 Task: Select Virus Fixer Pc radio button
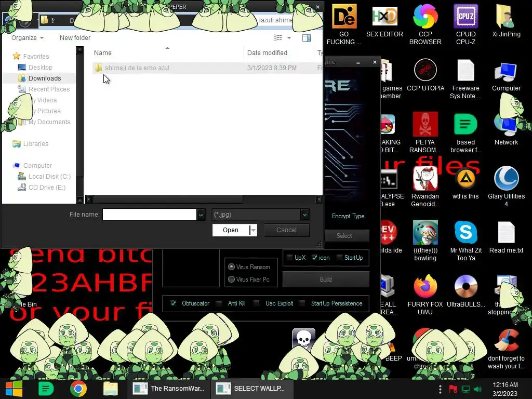pos(231,279)
